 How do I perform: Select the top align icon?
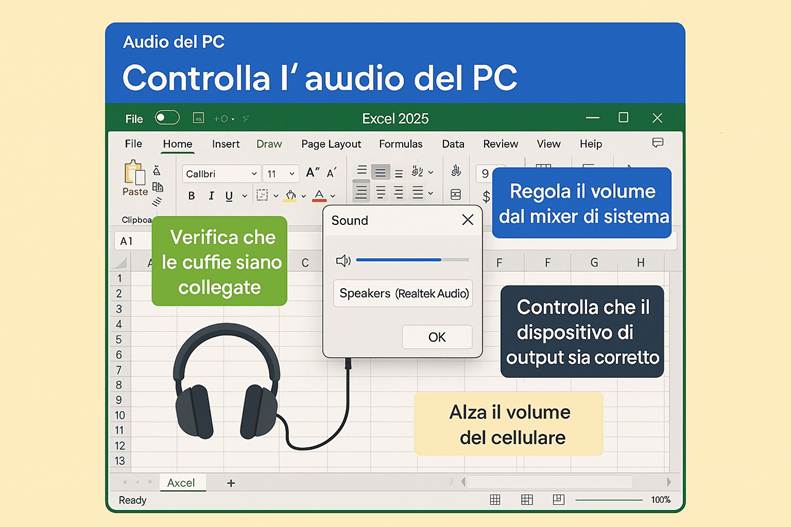coord(362,170)
